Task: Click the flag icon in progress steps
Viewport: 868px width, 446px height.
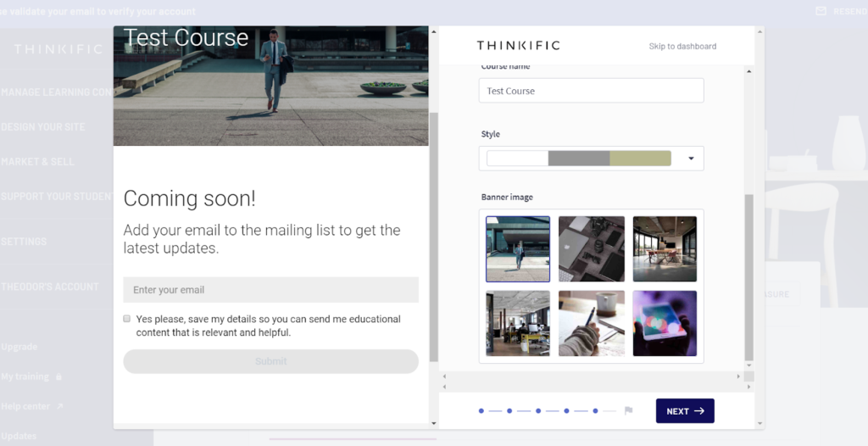Action: [x=628, y=411]
